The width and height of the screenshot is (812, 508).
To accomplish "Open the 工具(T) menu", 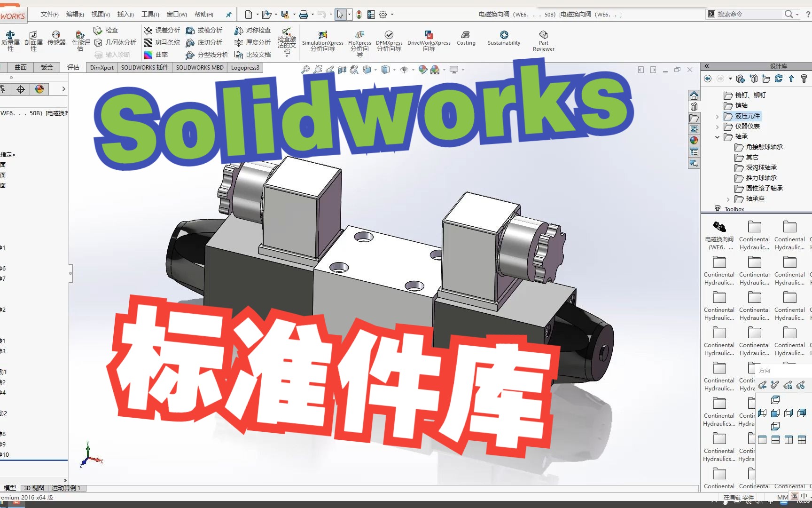I will 150,14.
